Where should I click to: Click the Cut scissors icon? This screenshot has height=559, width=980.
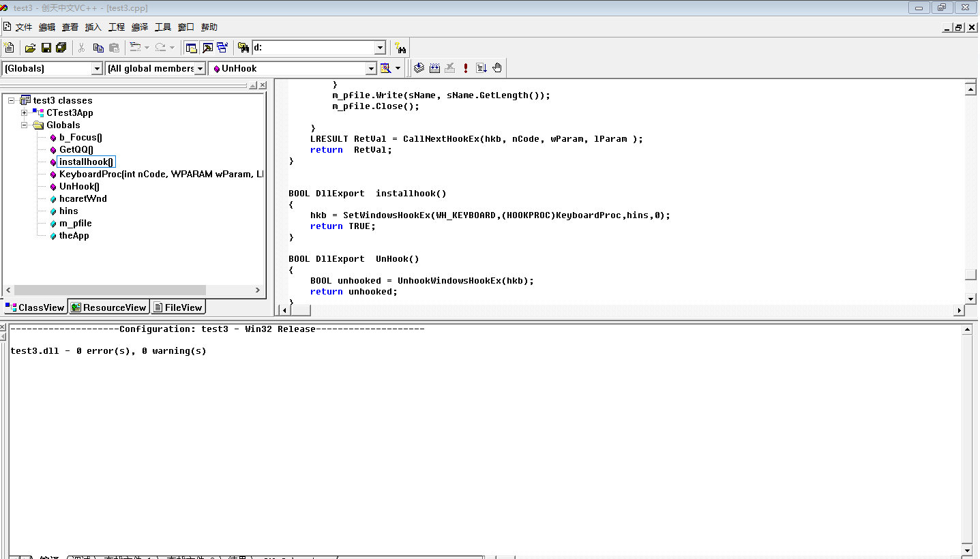coord(82,48)
